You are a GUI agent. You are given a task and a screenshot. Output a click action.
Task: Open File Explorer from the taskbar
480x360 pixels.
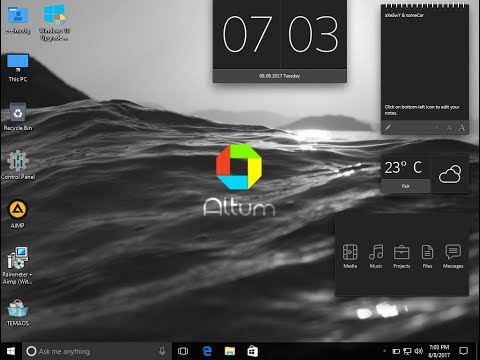(x=230, y=351)
